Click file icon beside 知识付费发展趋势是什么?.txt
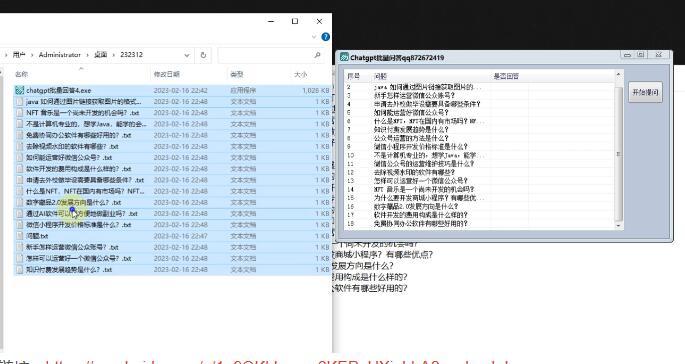 19,270
